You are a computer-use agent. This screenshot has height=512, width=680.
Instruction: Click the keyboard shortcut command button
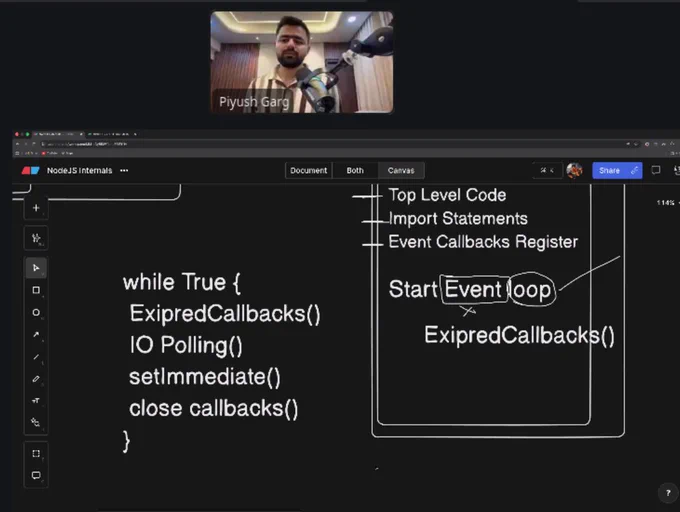point(547,170)
